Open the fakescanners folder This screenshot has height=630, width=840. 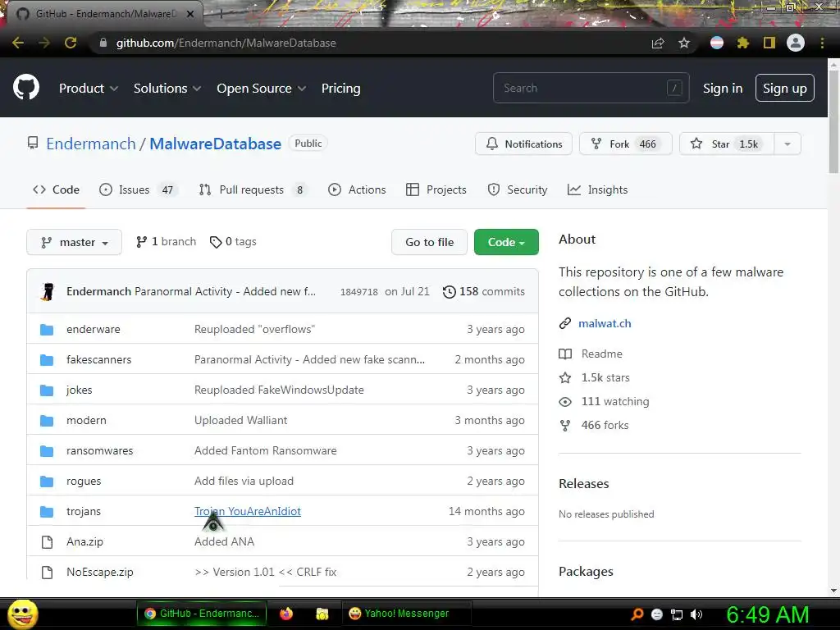(x=98, y=360)
